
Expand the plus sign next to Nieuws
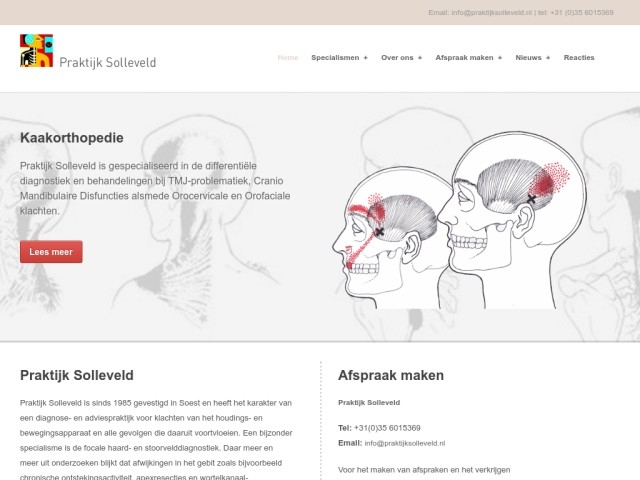548,58
